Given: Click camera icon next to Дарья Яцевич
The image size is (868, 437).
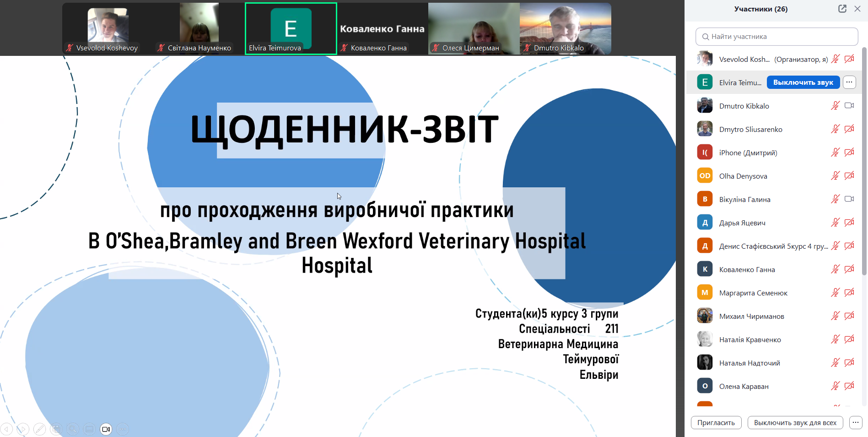Looking at the screenshot, I should tap(849, 223).
